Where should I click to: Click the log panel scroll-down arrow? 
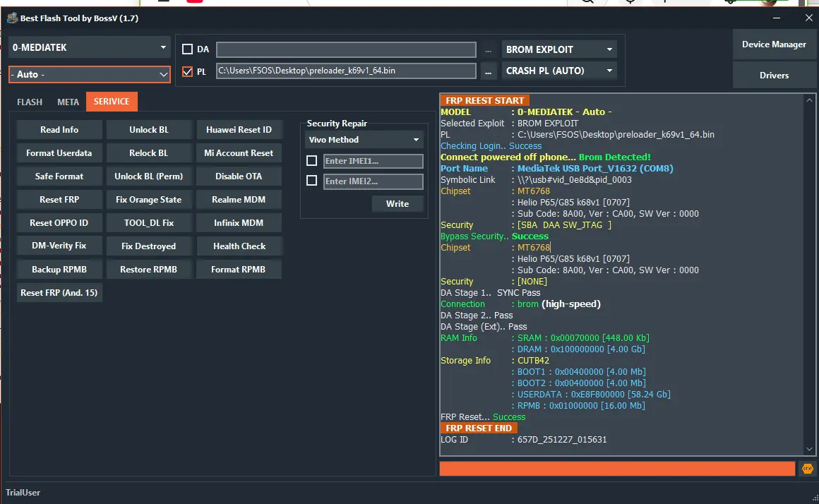809,449
